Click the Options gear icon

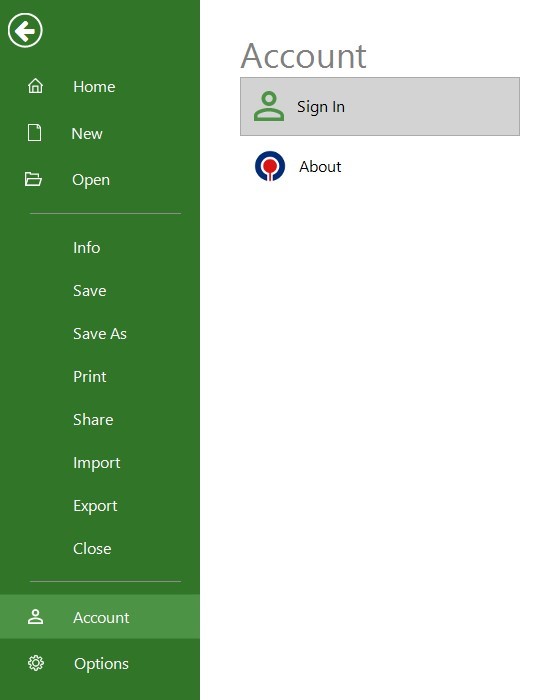point(36,663)
